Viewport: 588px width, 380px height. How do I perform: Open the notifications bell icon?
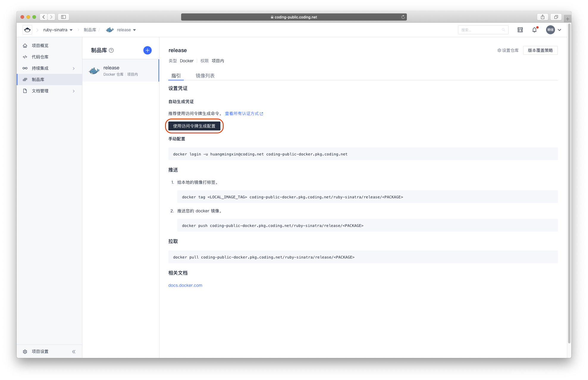coord(534,30)
